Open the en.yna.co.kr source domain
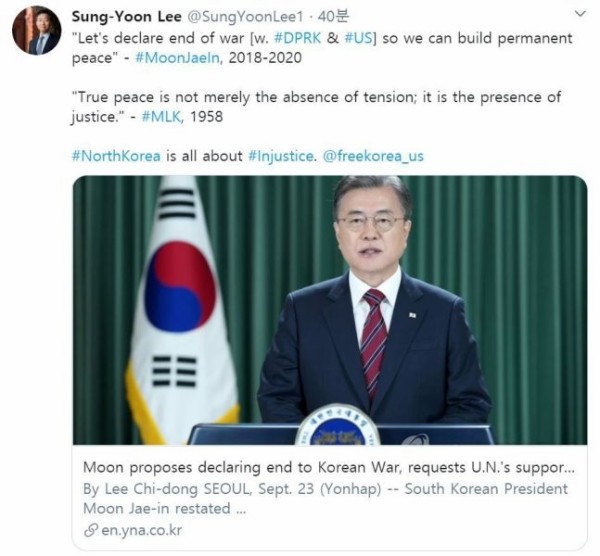Image resolution: width=600 pixels, height=556 pixels. coord(141,531)
